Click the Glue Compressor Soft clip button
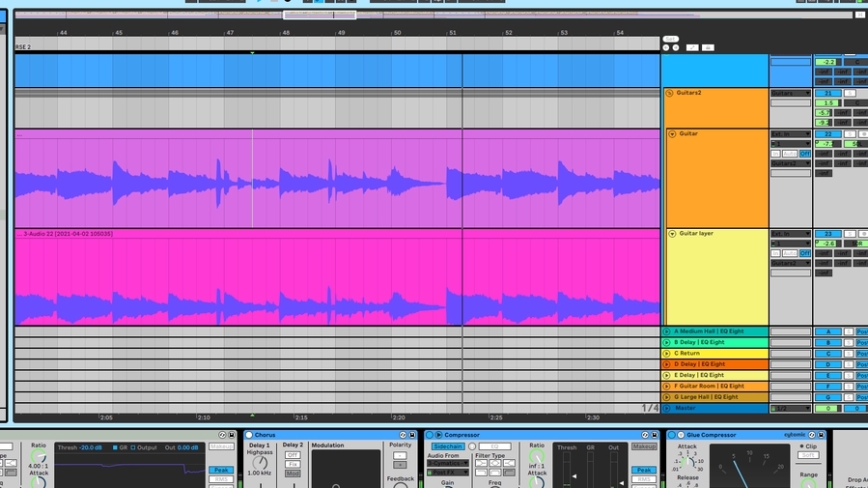Viewport: 868px width, 488px height. pos(808,455)
